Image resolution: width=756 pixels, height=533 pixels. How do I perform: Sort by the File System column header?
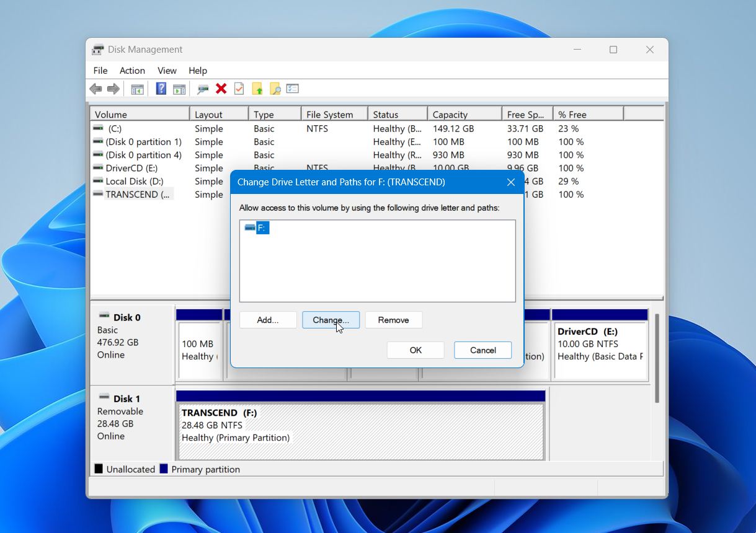334,114
